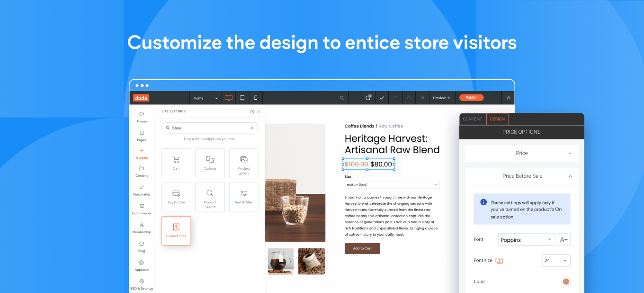This screenshot has width=644, height=293.
Task: Click the checkmark icon in top bar
Action: (382, 98)
